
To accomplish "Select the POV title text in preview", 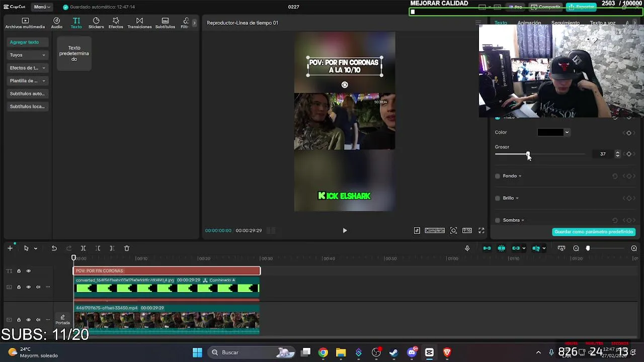I will (x=344, y=66).
